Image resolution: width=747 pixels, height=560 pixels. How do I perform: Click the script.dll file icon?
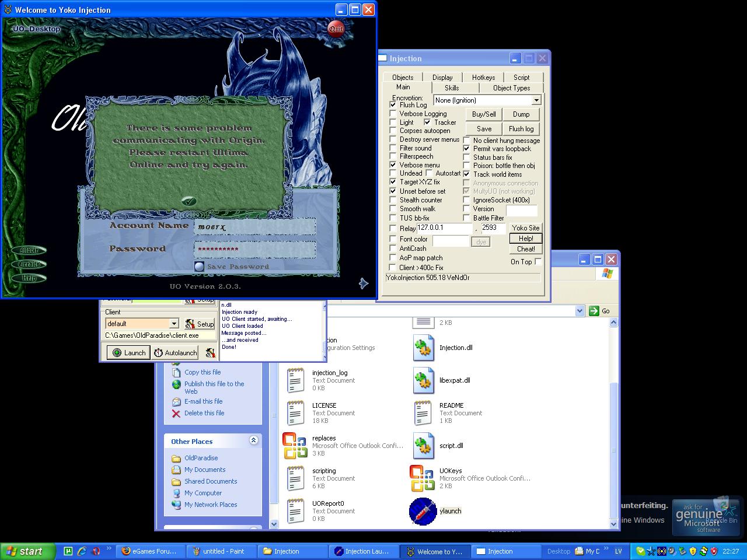pyautogui.click(x=423, y=446)
